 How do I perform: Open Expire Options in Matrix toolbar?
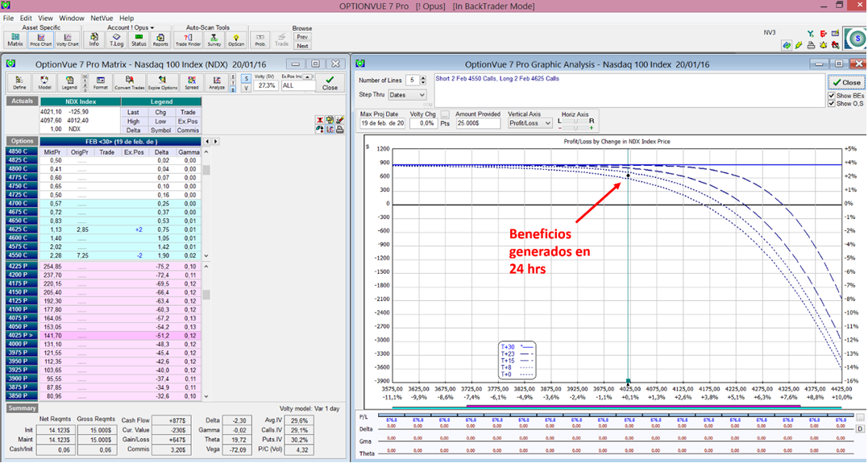click(x=162, y=82)
